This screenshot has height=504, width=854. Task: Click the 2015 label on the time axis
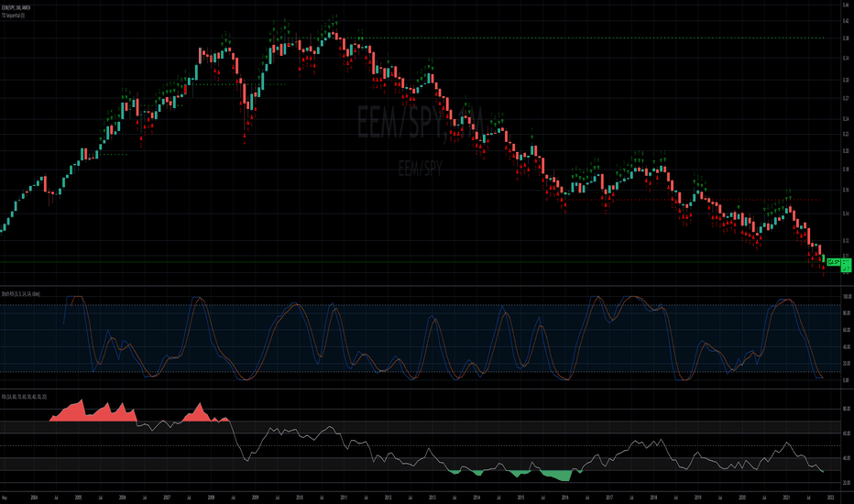(520, 498)
